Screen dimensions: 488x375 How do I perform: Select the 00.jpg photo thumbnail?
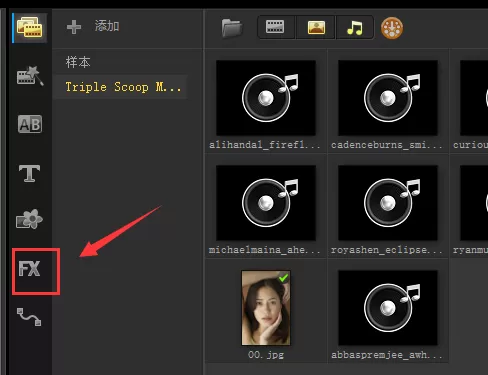point(266,308)
